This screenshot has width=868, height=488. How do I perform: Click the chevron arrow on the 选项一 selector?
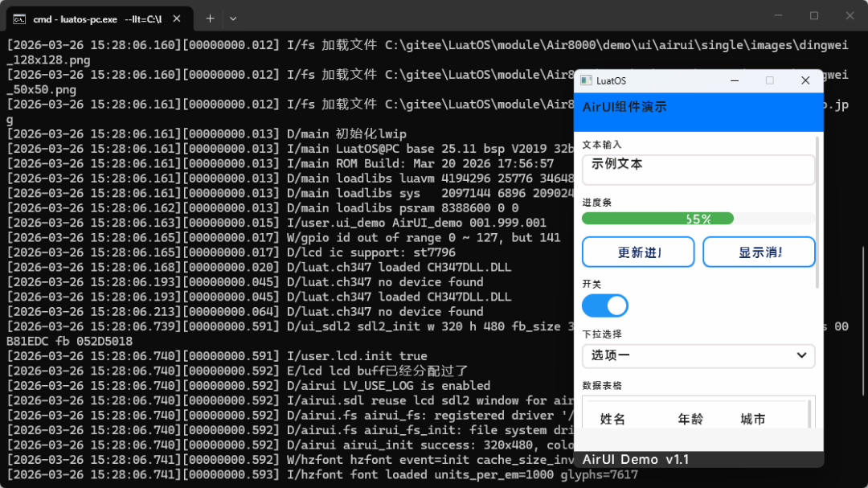point(800,355)
